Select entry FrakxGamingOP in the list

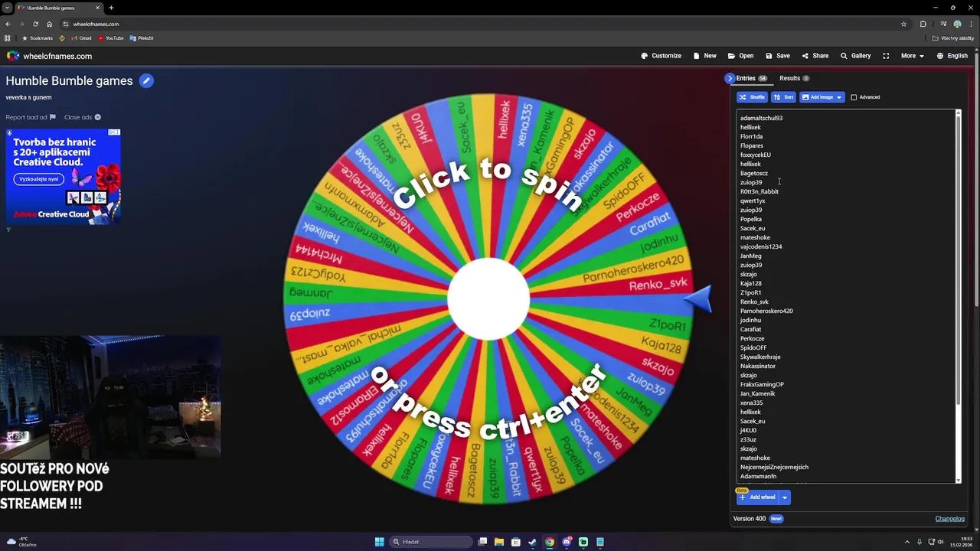pyautogui.click(x=762, y=384)
